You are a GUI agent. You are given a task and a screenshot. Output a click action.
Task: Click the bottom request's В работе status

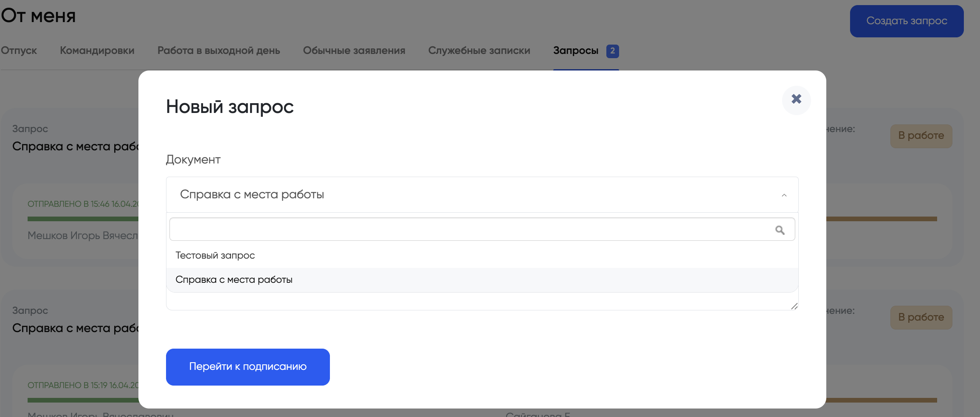[x=921, y=318]
